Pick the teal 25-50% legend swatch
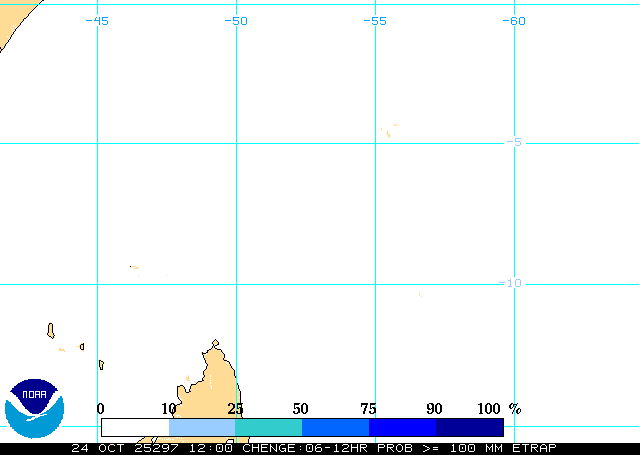The image size is (640, 455). 268,427
